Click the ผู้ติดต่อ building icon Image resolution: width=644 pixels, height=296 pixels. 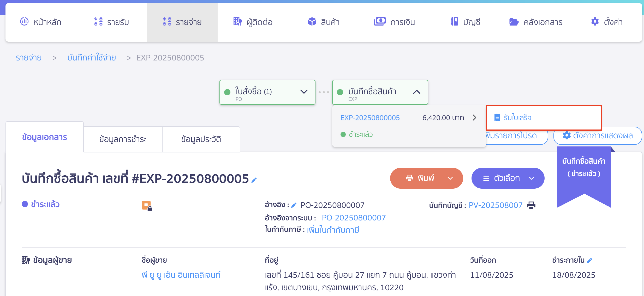coord(237,21)
